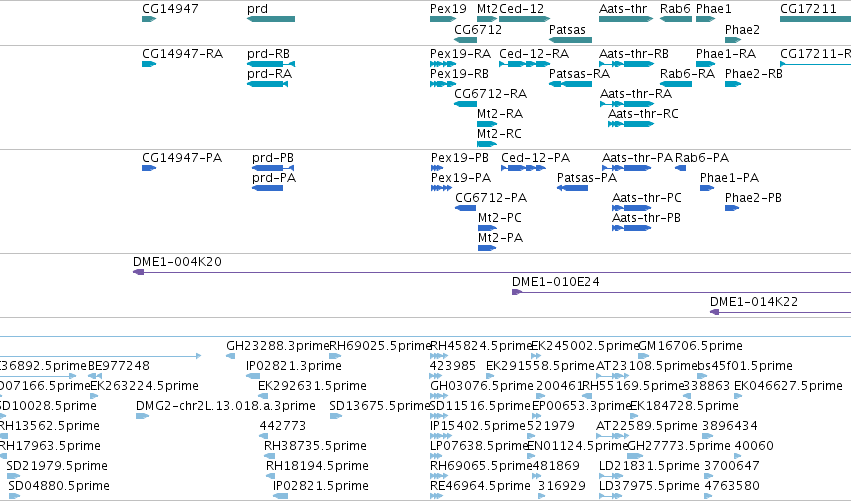Viewport: 851px width, 501px height.
Task: Open the prd-PA protein label
Action: (274, 178)
